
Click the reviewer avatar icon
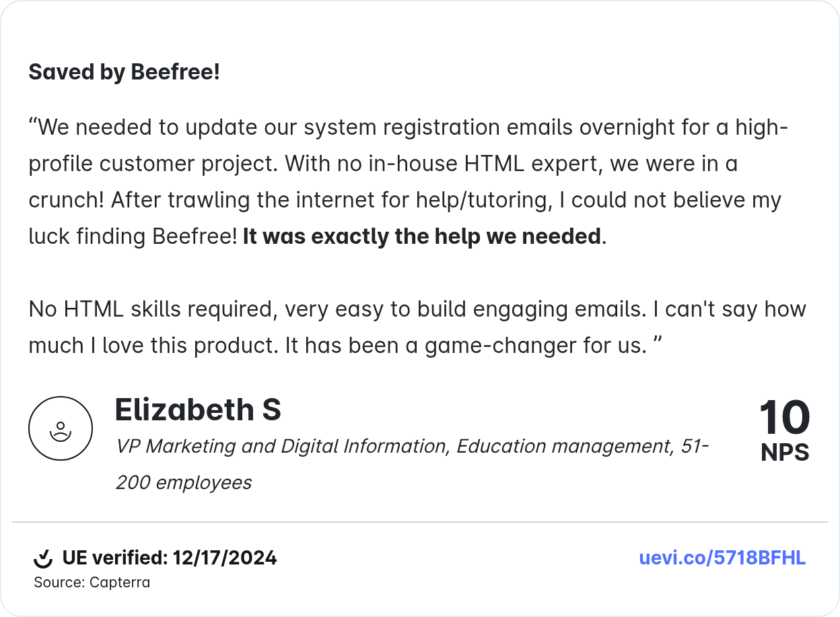pyautogui.click(x=61, y=428)
